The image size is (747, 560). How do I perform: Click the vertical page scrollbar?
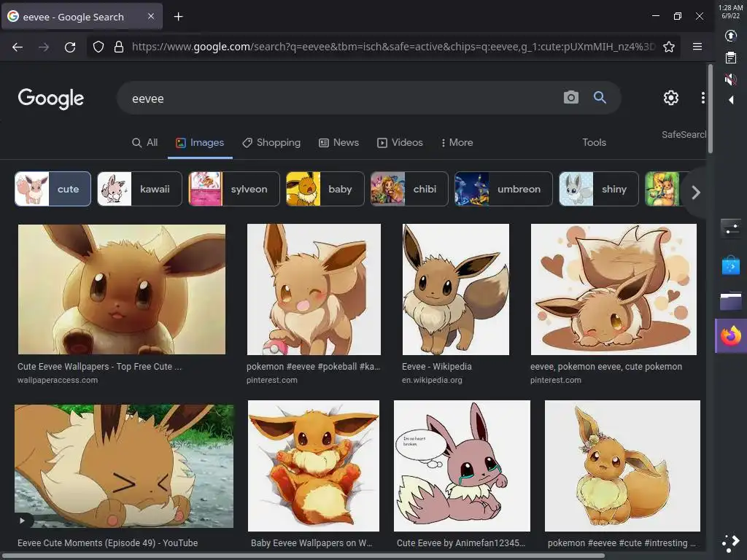coord(711,109)
